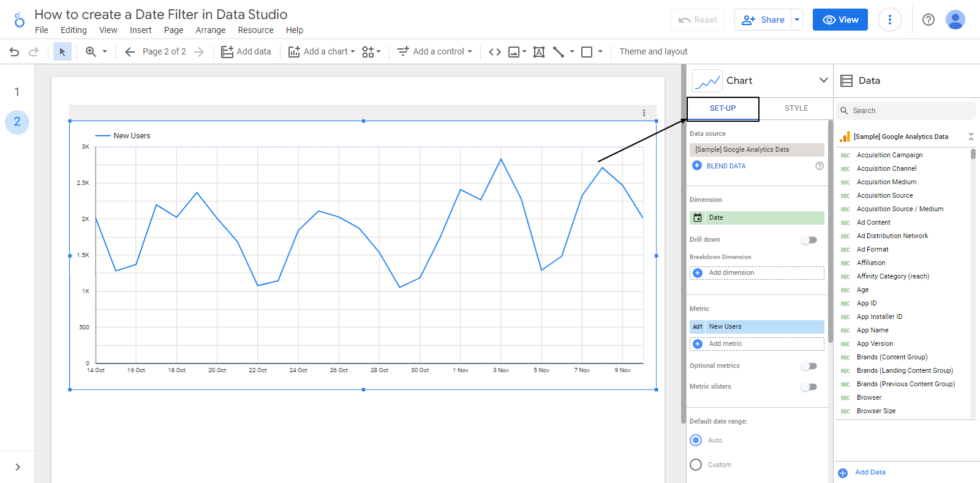Screen dimensions: 980x483
Task: Open the Arrange menu
Action: coord(211,30)
